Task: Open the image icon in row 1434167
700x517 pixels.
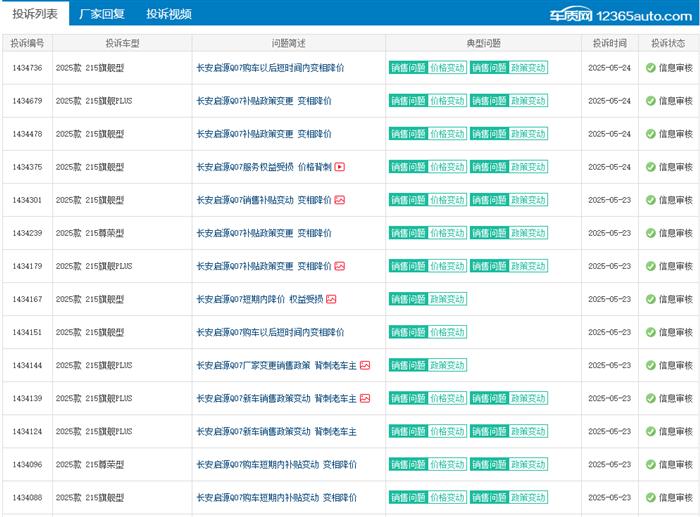Action: point(331,299)
